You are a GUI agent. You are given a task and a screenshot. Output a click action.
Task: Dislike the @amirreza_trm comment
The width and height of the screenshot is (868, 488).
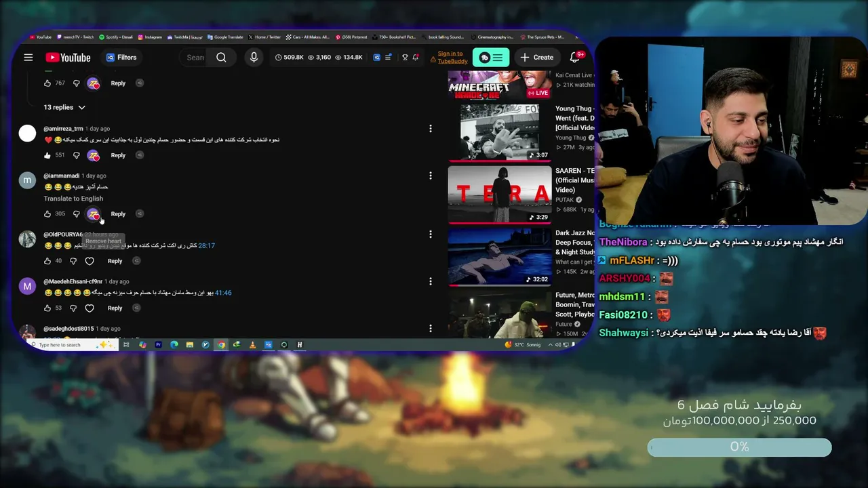[x=76, y=155]
